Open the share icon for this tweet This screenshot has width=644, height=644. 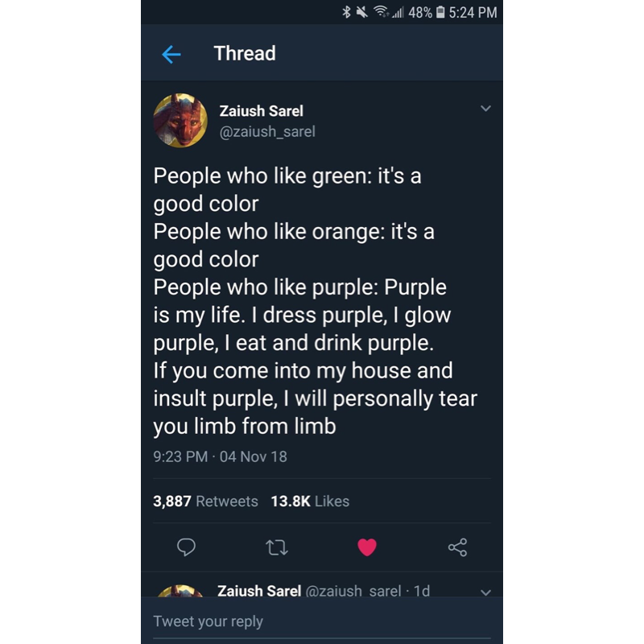[457, 547]
